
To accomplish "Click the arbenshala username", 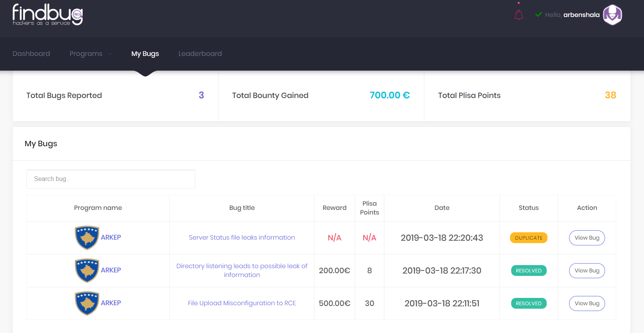I will tap(581, 15).
